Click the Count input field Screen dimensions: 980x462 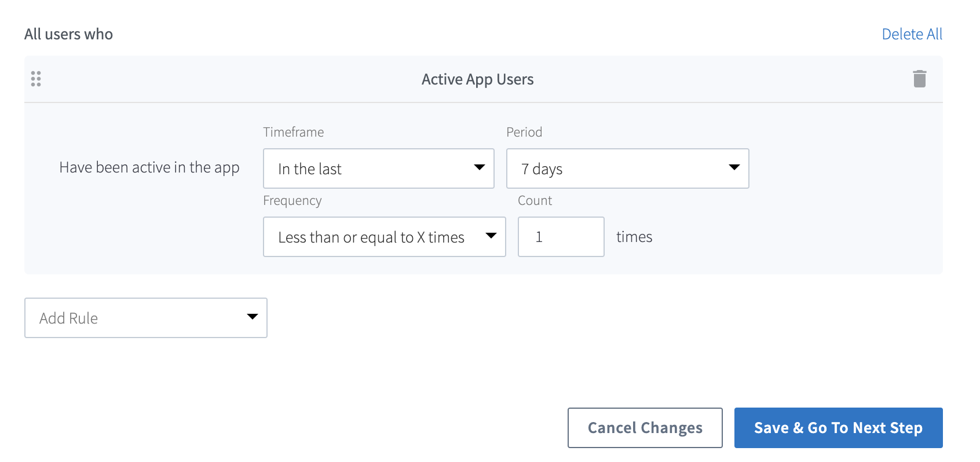[x=561, y=237]
